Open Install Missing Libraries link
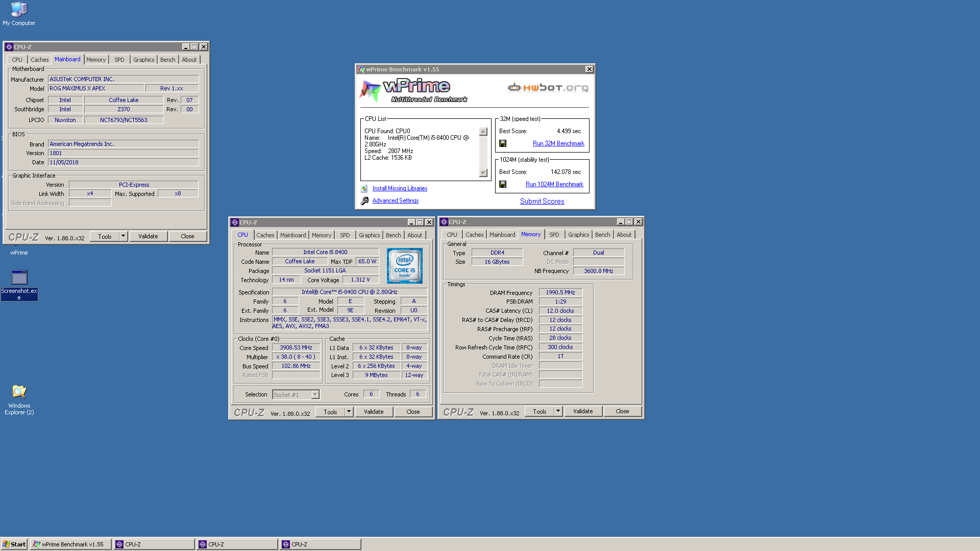This screenshot has width=980, height=551. (400, 188)
